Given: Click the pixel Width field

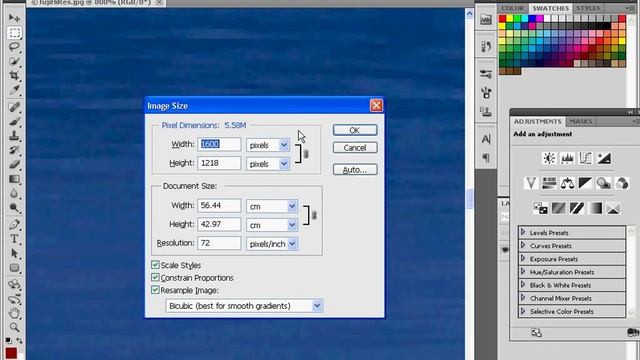Looking at the screenshot, I should [219, 144].
